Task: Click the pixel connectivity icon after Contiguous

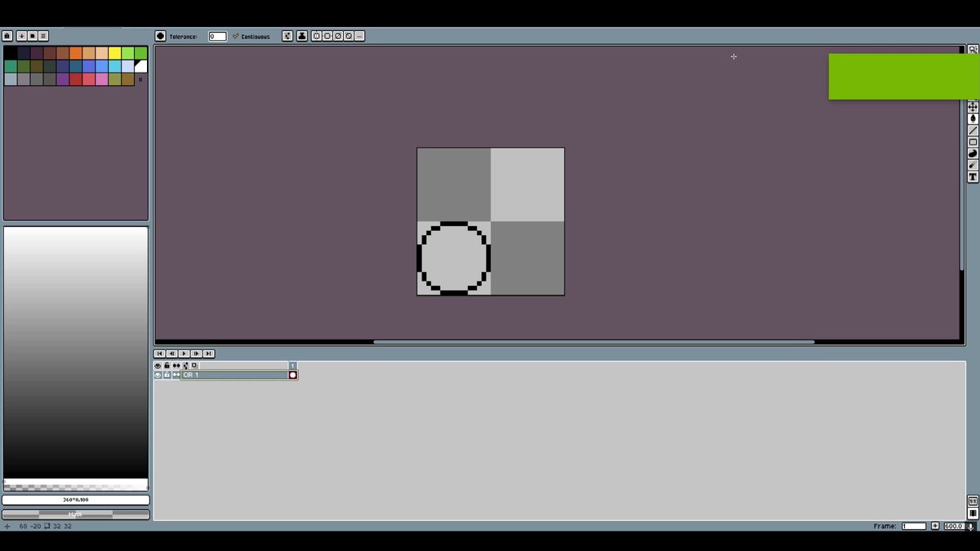Action: click(x=287, y=36)
